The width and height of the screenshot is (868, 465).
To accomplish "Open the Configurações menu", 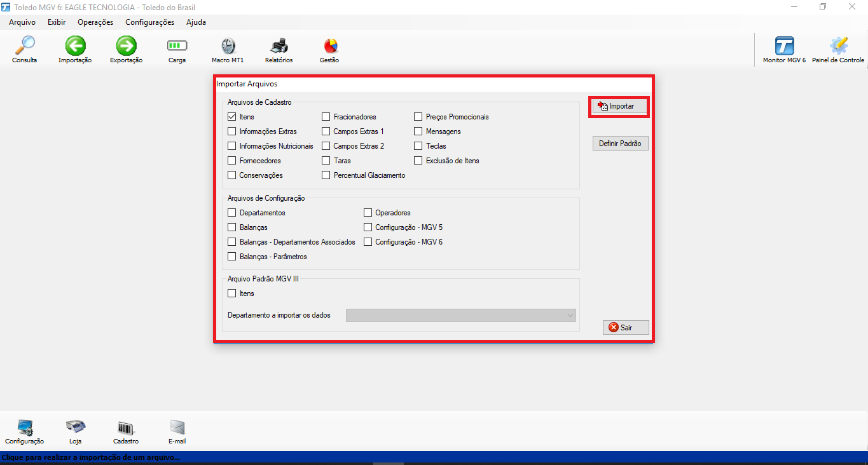I will click(149, 22).
